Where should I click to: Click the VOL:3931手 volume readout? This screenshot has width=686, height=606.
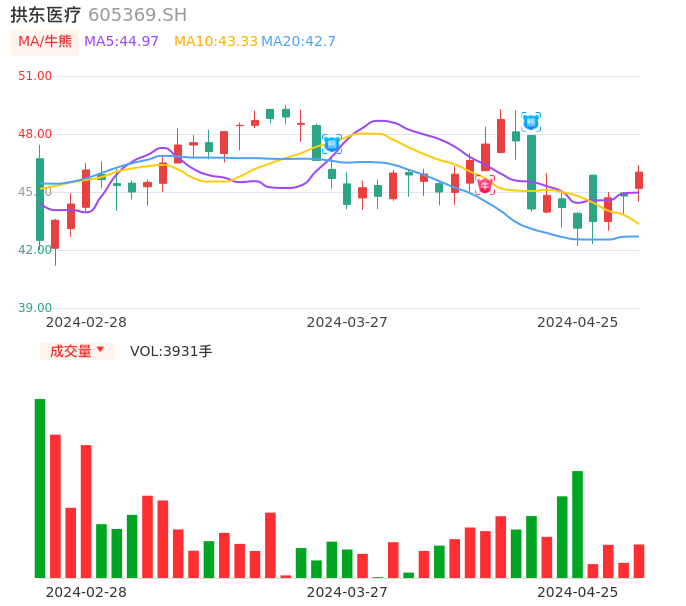tap(171, 351)
